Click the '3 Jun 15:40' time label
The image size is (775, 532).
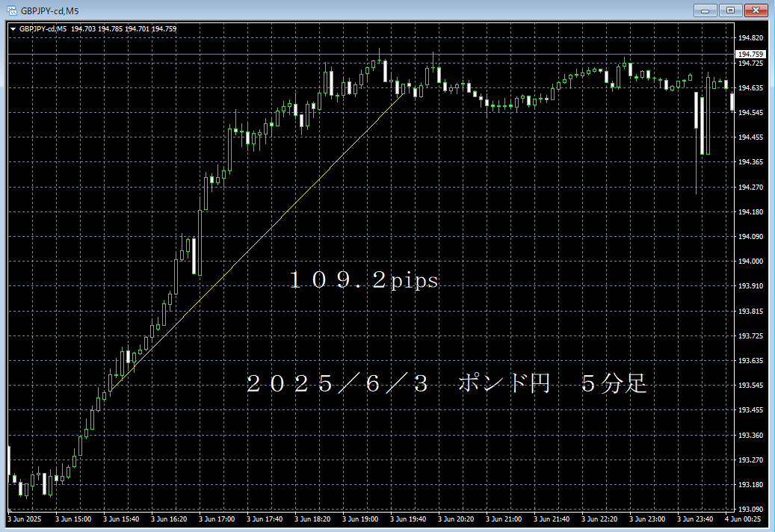120,519
